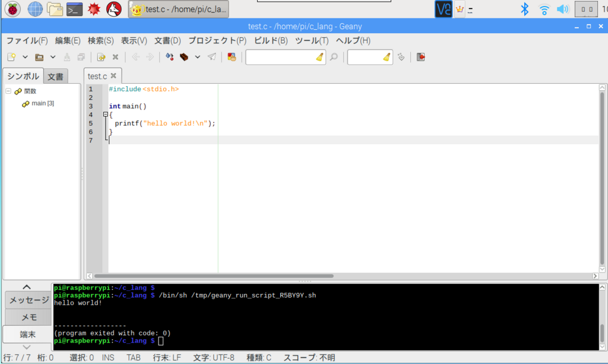
Task: Click the save file icon
Action: pyautogui.click(x=66, y=58)
